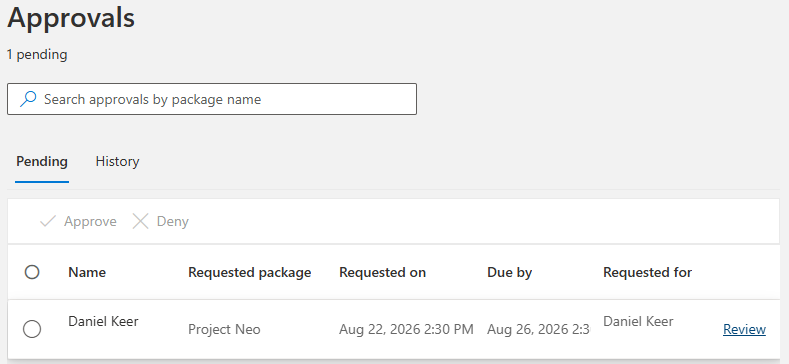The image size is (789, 364).
Task: Sort by the Requested package column header
Action: [x=250, y=272]
